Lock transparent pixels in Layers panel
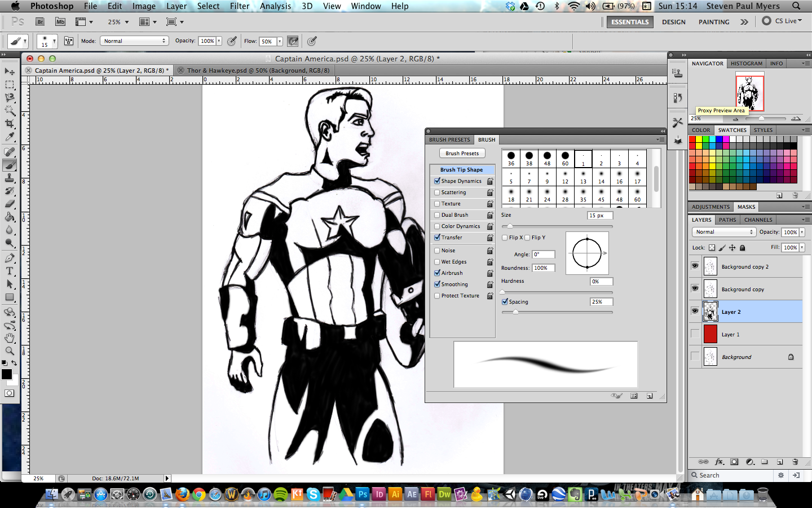This screenshot has width=812, height=508. coord(712,248)
